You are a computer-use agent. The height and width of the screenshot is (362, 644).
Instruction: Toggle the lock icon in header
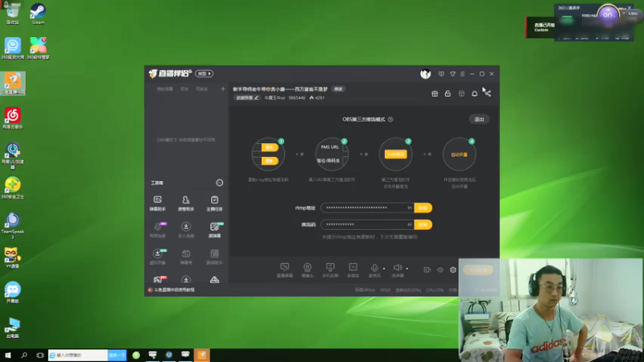point(448,93)
